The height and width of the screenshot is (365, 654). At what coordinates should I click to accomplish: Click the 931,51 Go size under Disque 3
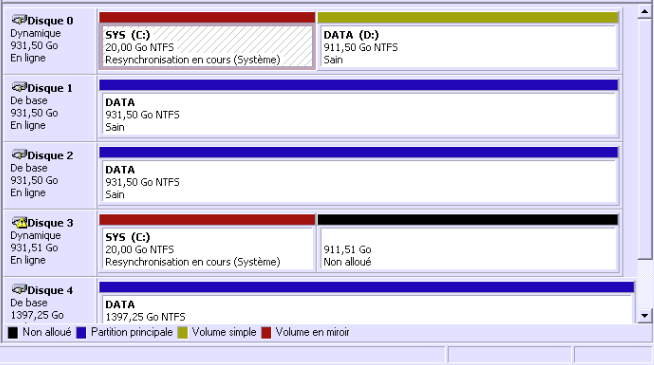[34, 247]
